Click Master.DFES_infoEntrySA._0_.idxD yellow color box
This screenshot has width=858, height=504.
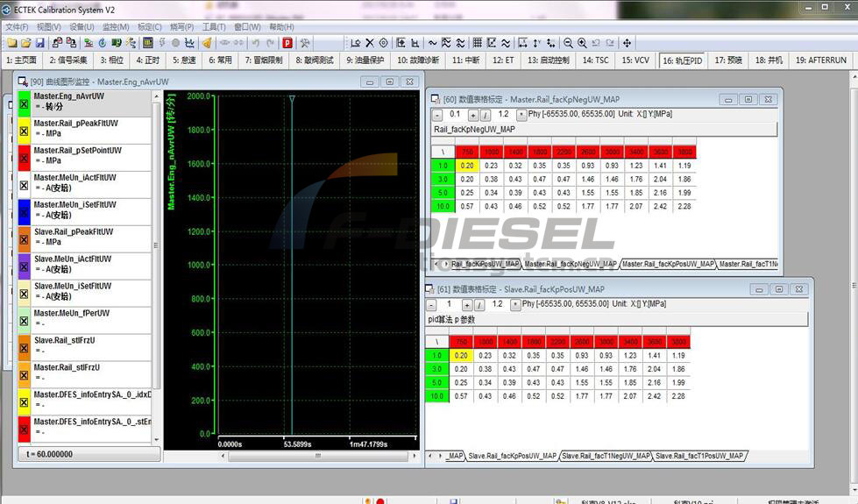tap(24, 402)
